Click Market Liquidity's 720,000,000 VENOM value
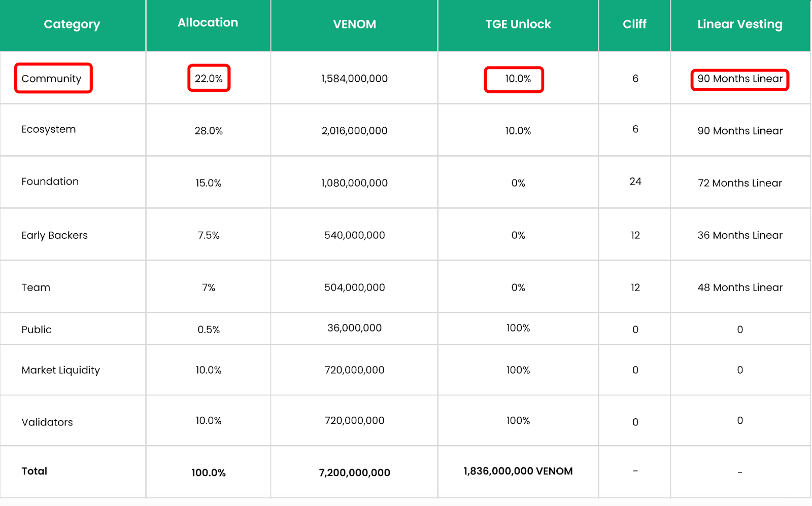 (x=354, y=370)
